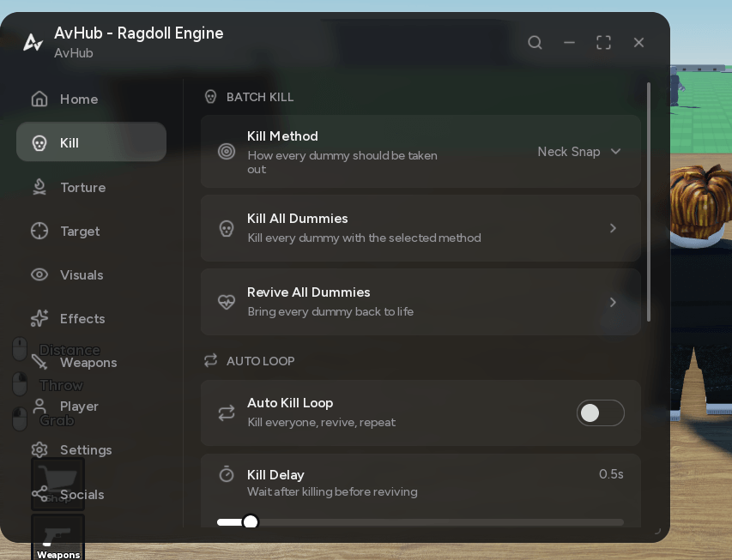Click the sparkles icon beside Effects
The height and width of the screenshot is (560, 732).
coord(39,318)
